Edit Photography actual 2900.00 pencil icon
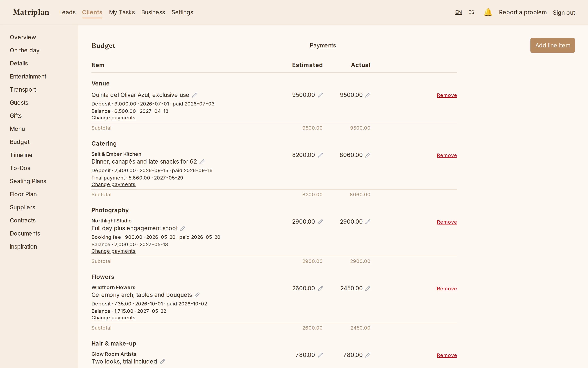588x368 pixels. (368, 222)
